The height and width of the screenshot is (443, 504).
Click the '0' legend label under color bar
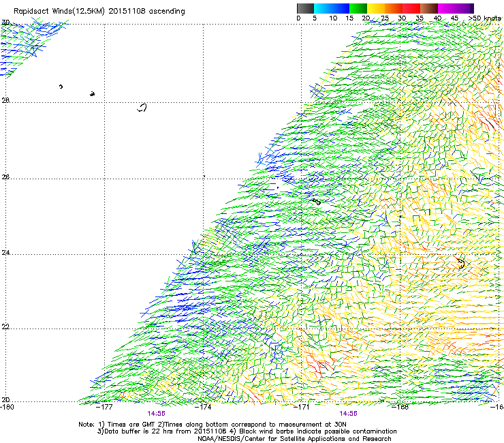298,18
